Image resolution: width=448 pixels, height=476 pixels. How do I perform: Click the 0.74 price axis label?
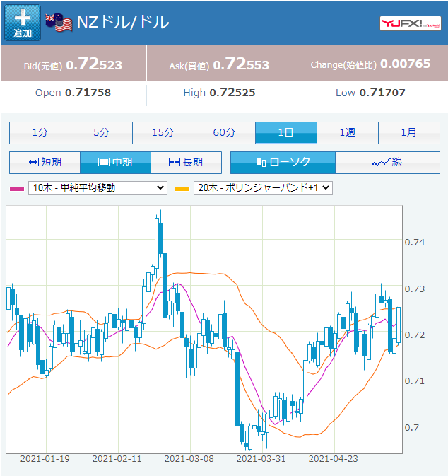[x=415, y=243]
